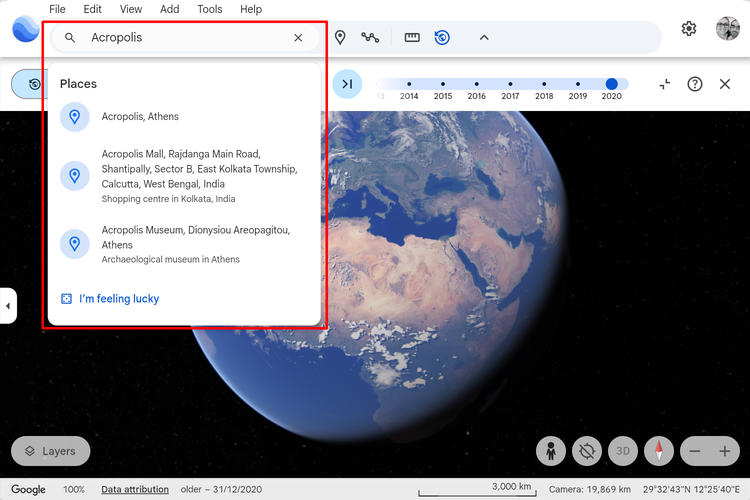The width and height of the screenshot is (750, 500).
Task: Select the 2016 timeline marker
Action: click(x=476, y=84)
